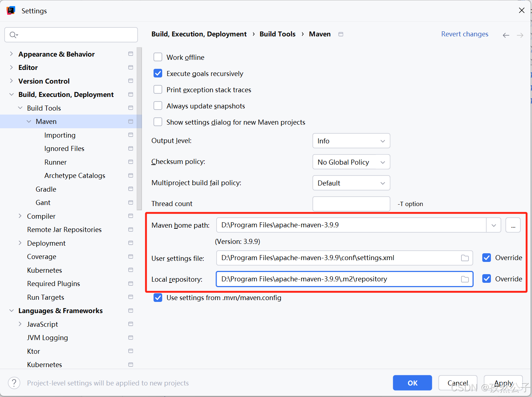The image size is (532, 397).
Task: Click project-level icon on Build Tools row
Action: (x=130, y=108)
